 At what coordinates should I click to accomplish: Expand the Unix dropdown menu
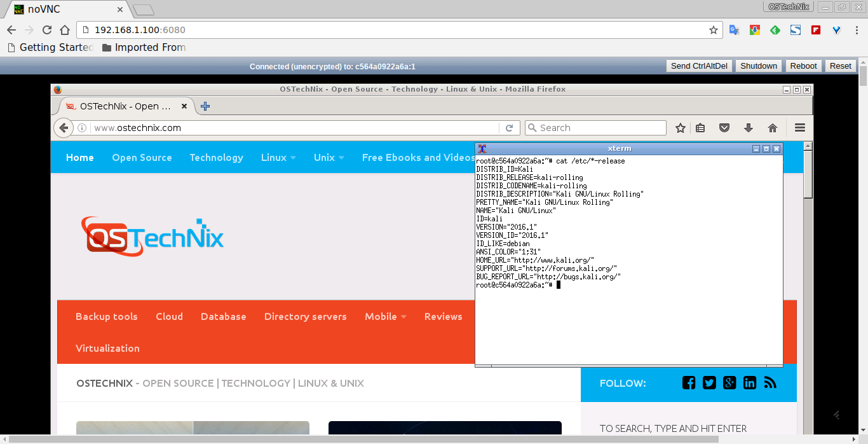pos(329,158)
